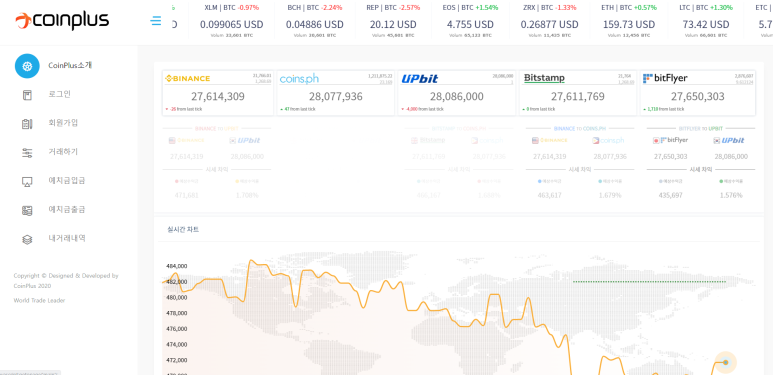Click the coins.ph logo in the top card
This screenshot has width=773, height=375.
click(x=299, y=78)
